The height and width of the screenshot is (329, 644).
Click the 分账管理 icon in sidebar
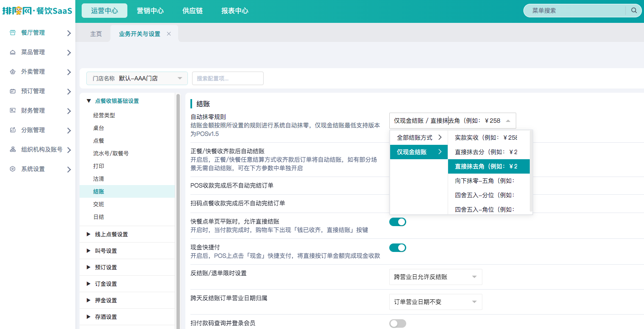tap(13, 130)
